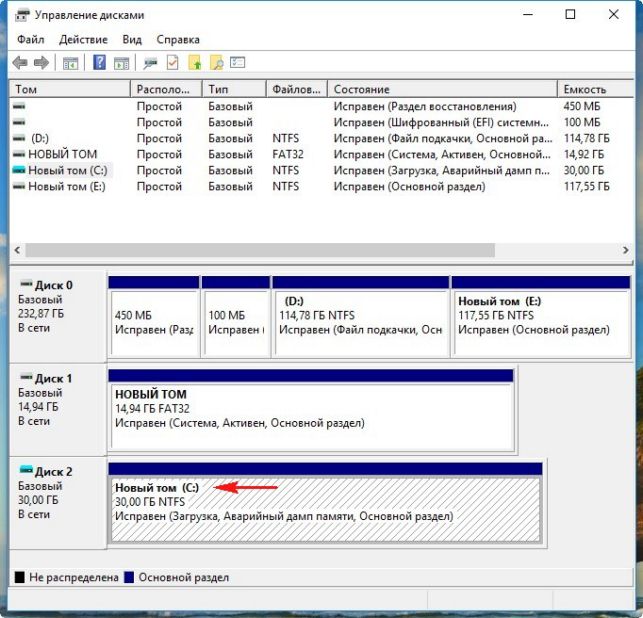This screenshot has width=643, height=618.
Task: Sort by the Располо... column header
Action: [166, 89]
